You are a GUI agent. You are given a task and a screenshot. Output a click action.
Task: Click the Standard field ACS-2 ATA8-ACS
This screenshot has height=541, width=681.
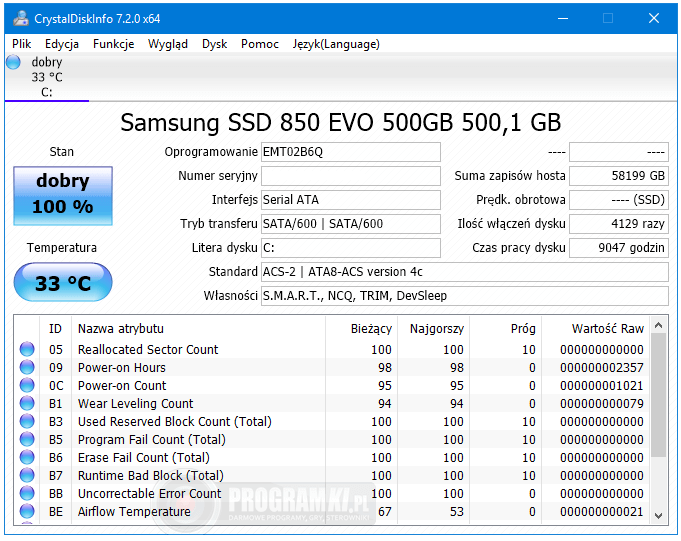tap(465, 272)
